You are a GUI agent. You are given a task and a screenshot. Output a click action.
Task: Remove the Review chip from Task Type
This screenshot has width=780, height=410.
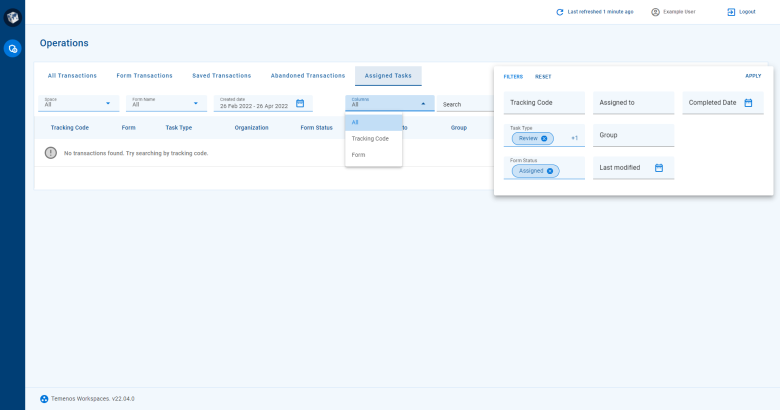(544, 138)
